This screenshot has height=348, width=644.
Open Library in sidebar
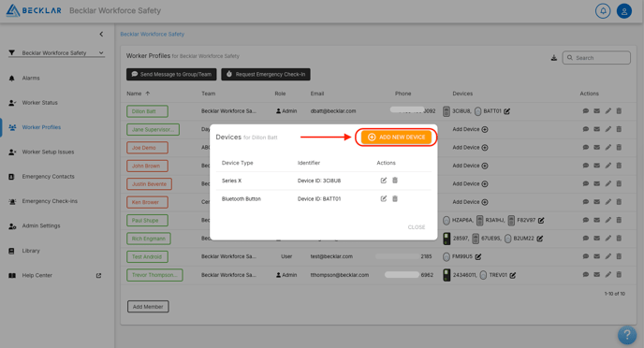pos(31,251)
